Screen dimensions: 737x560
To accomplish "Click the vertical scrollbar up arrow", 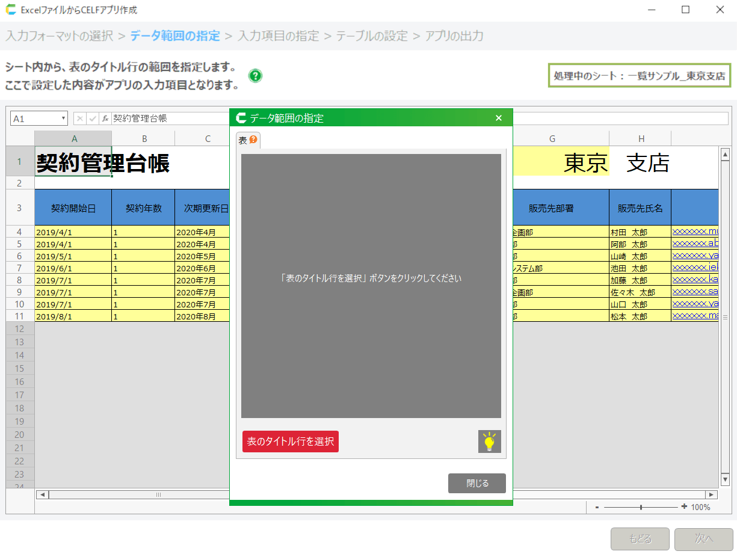I will (725, 153).
